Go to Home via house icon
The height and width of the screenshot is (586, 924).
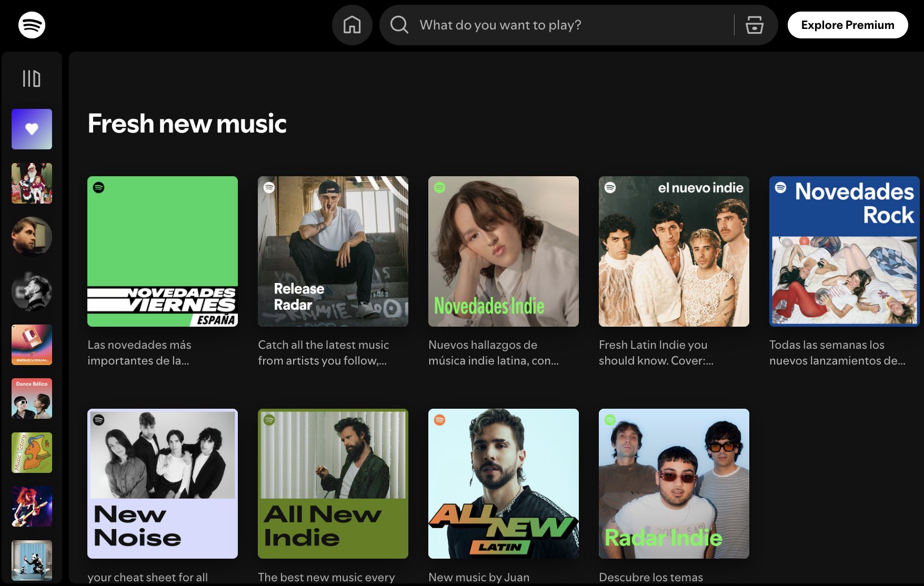(x=352, y=25)
